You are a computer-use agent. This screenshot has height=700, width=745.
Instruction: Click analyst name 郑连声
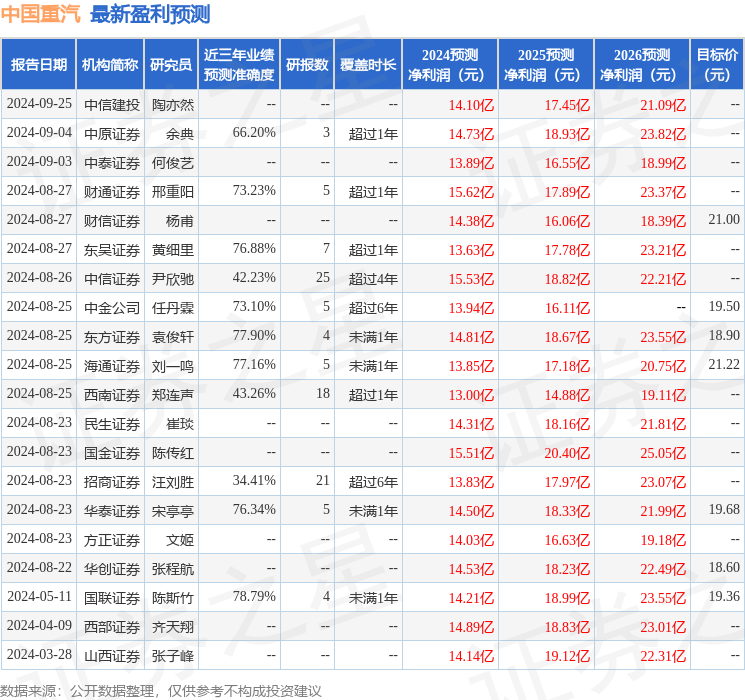pos(173,395)
